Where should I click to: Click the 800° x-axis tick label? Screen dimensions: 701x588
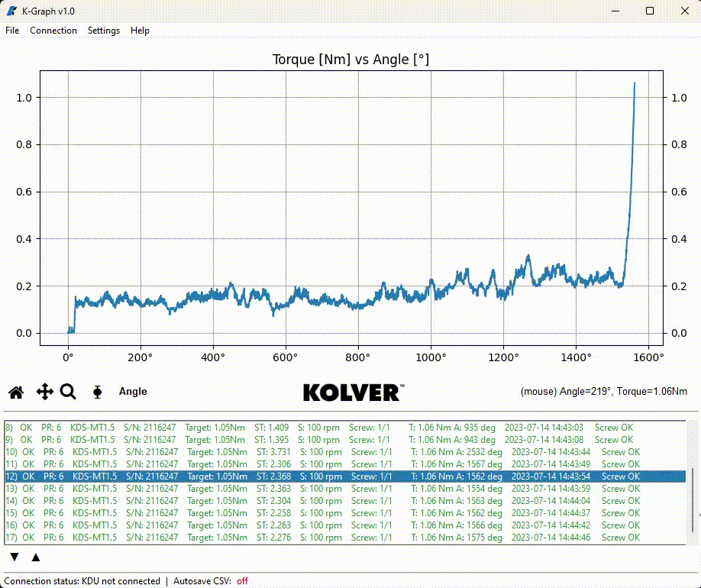358,357
